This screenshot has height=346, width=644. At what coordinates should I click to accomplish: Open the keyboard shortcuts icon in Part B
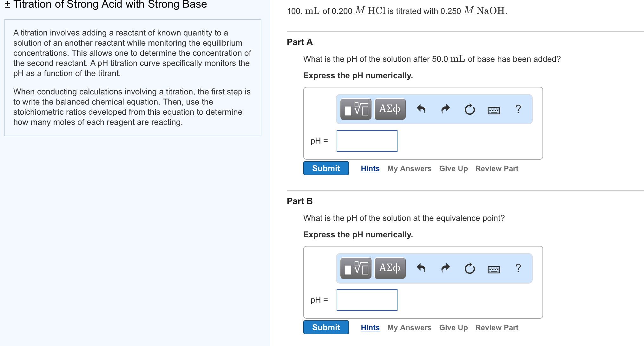click(x=494, y=269)
